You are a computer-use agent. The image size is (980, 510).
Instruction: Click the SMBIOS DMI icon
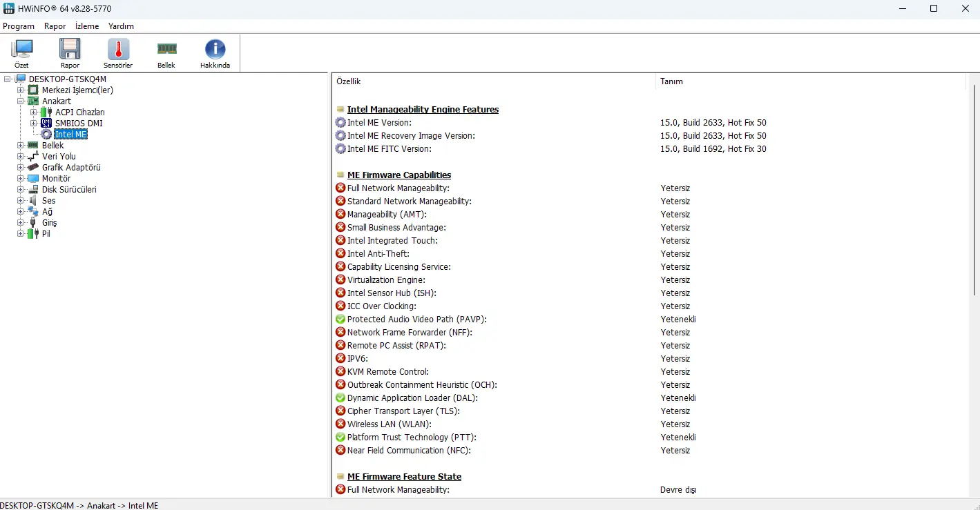pyautogui.click(x=46, y=124)
